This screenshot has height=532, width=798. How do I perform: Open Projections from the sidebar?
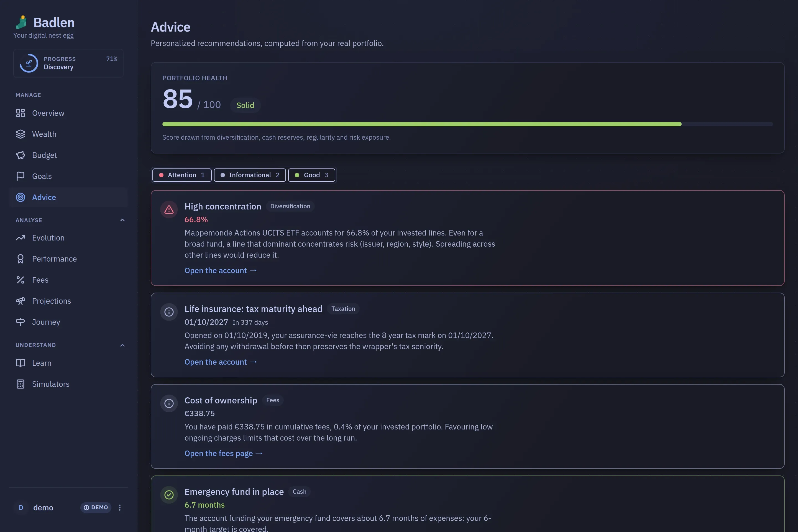tap(68, 301)
